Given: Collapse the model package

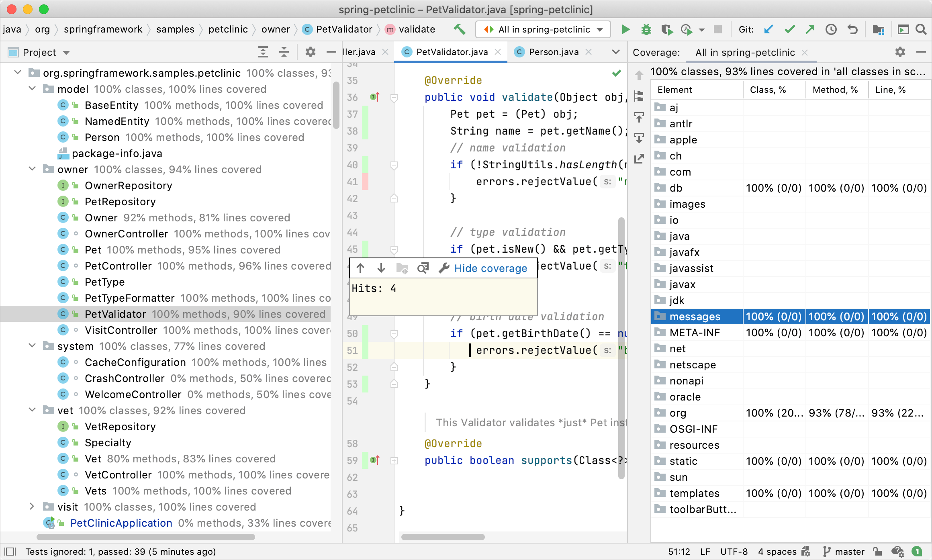Looking at the screenshot, I should pos(32,89).
